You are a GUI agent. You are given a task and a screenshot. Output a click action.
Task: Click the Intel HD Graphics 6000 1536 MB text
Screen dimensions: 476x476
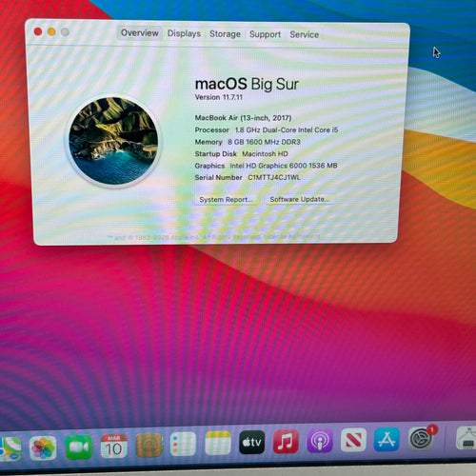284,166
